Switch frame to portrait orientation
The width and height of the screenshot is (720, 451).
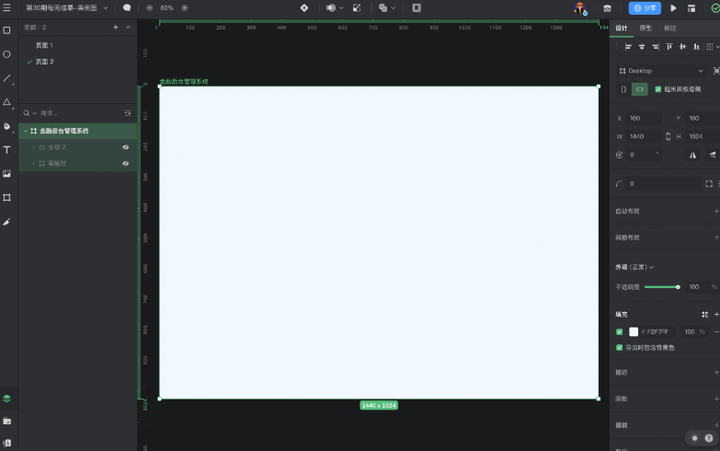623,89
